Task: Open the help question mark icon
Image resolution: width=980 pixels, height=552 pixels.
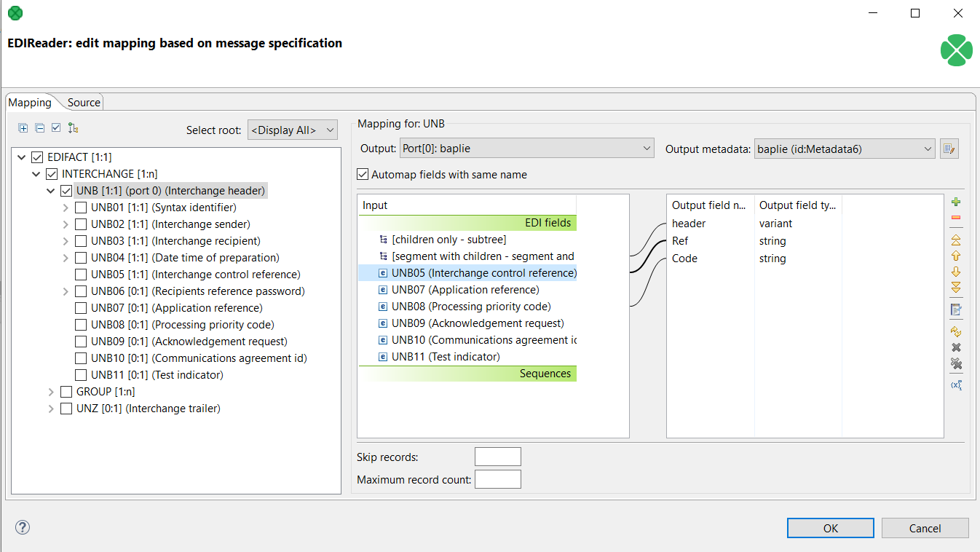Action: tap(23, 527)
